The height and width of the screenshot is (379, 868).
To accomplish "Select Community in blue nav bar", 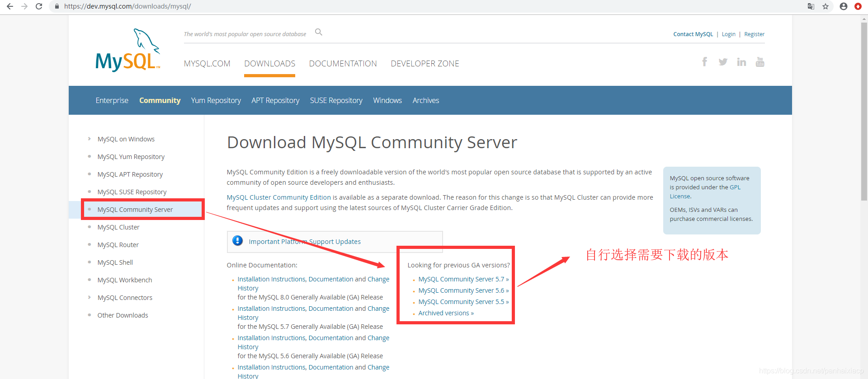I will click(x=160, y=100).
